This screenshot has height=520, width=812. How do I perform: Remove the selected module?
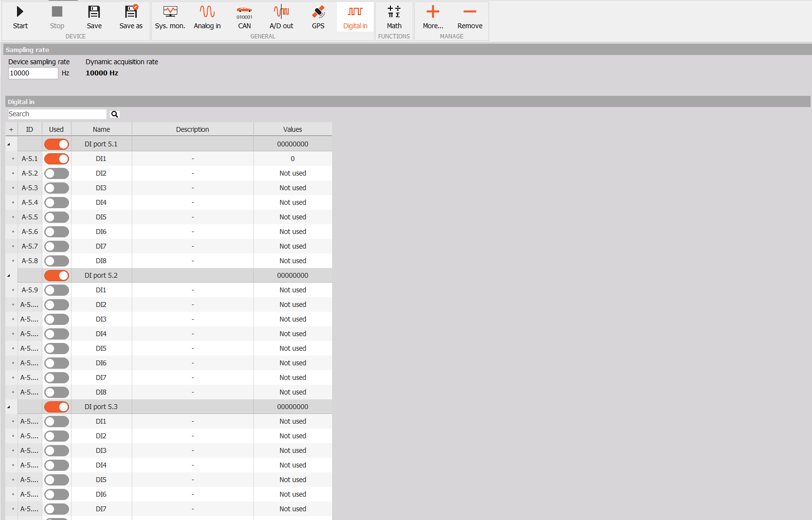(470, 18)
